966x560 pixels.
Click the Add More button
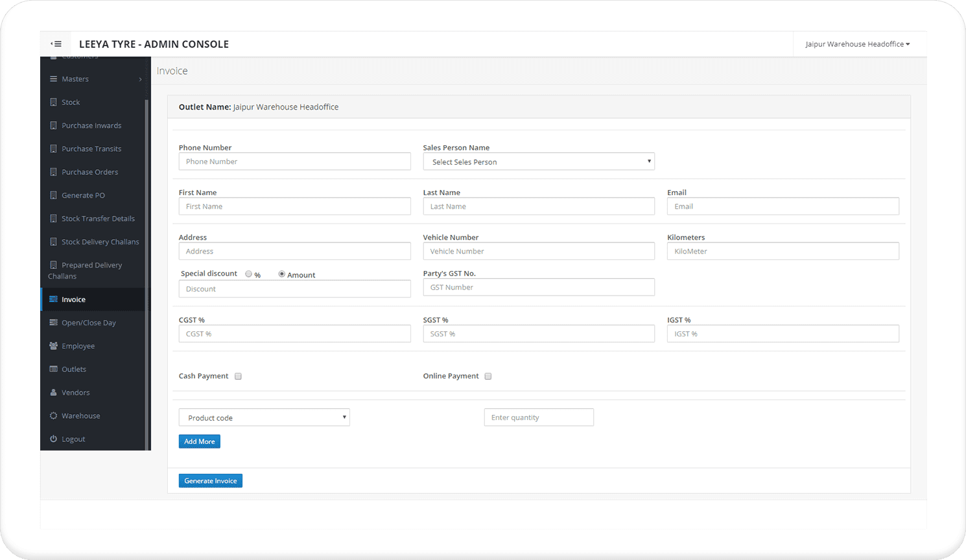(x=200, y=441)
